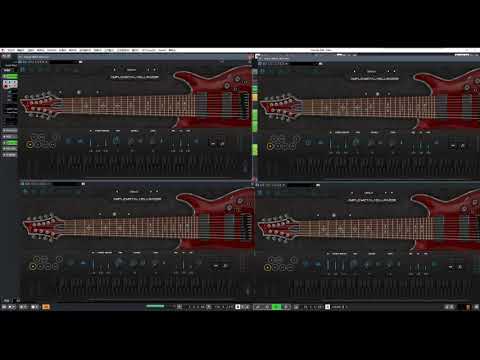The image size is (480, 360).
Task: Click yellow-ringed round button in top-left plugin window
Action: tap(30, 145)
